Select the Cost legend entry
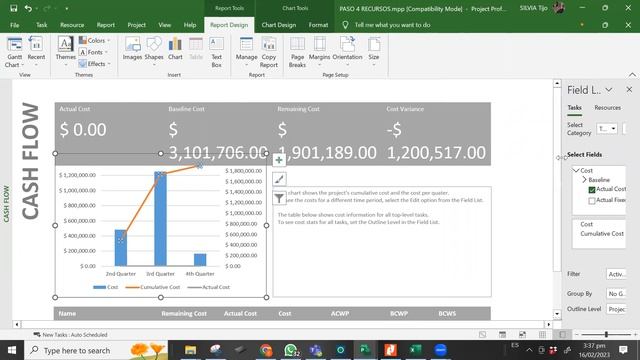640x360 pixels. (106, 287)
